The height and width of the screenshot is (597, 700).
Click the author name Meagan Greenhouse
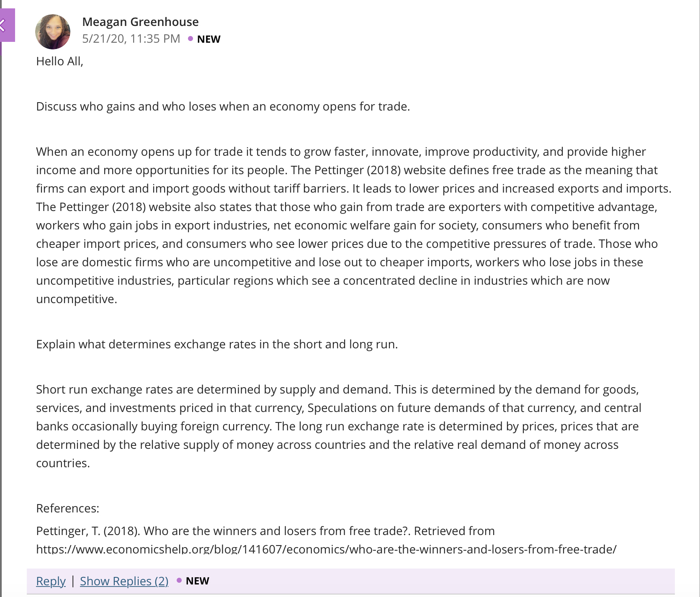[x=140, y=22]
